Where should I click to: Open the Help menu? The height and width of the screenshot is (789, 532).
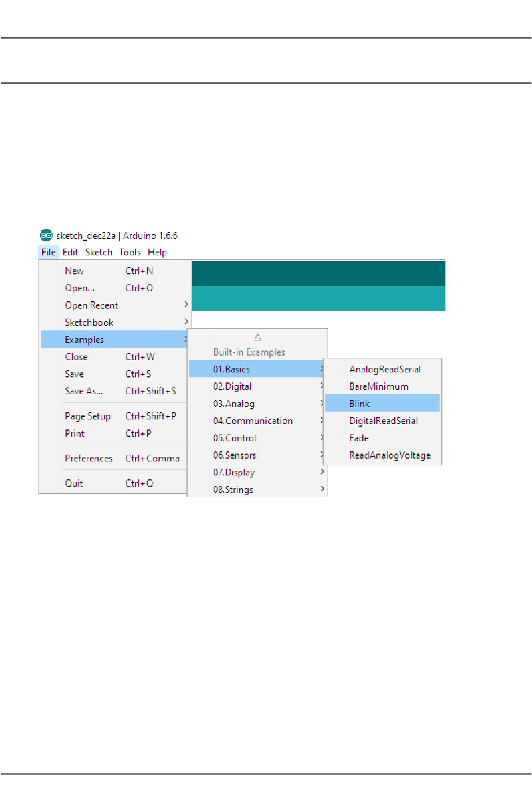coord(157,252)
